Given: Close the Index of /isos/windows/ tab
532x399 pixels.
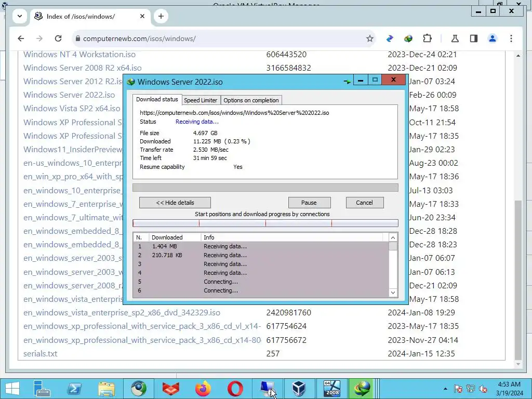Looking at the screenshot, I should pos(142,16).
